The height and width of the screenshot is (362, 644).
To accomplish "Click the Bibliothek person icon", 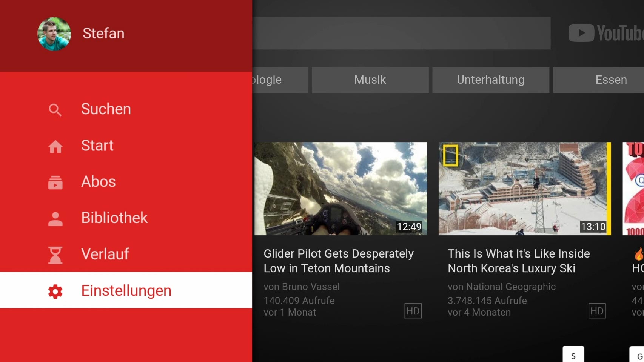I will [x=55, y=219].
